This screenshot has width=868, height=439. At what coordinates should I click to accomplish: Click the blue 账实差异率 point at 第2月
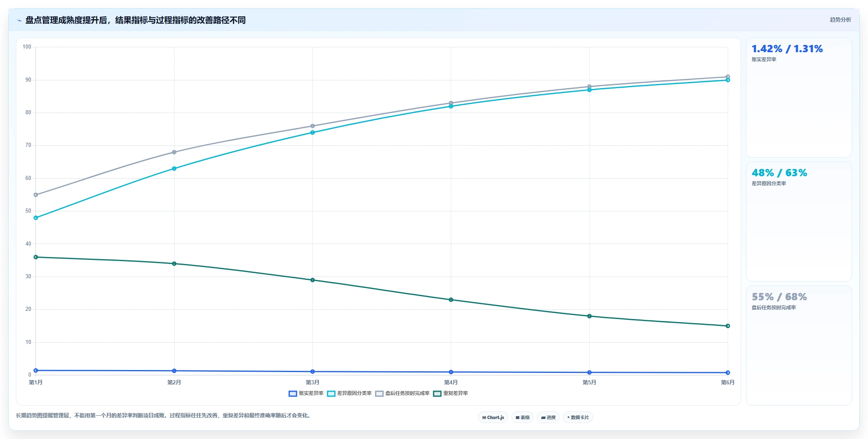coord(174,371)
